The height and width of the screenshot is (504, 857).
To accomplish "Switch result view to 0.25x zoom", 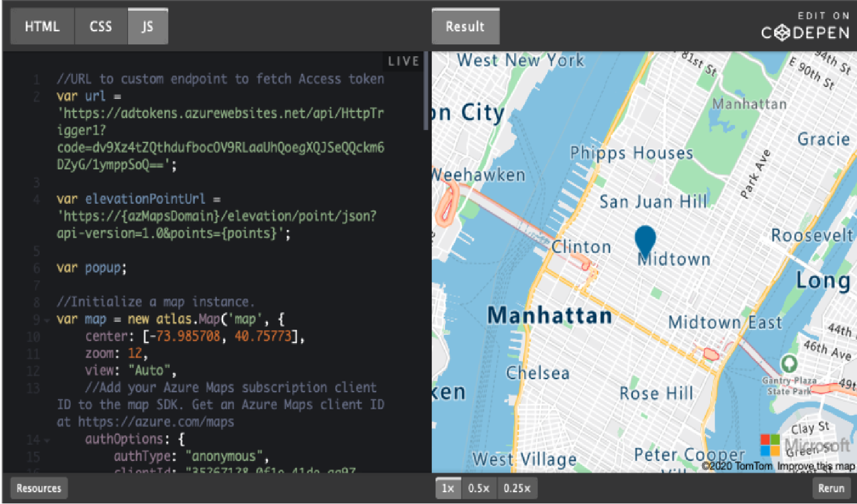I will [515, 488].
